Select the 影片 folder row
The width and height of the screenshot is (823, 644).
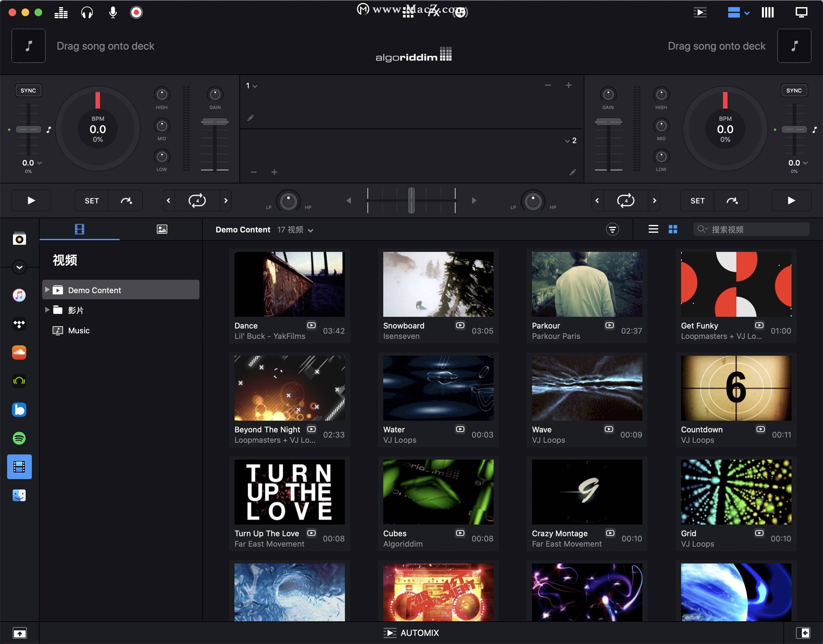pos(121,310)
